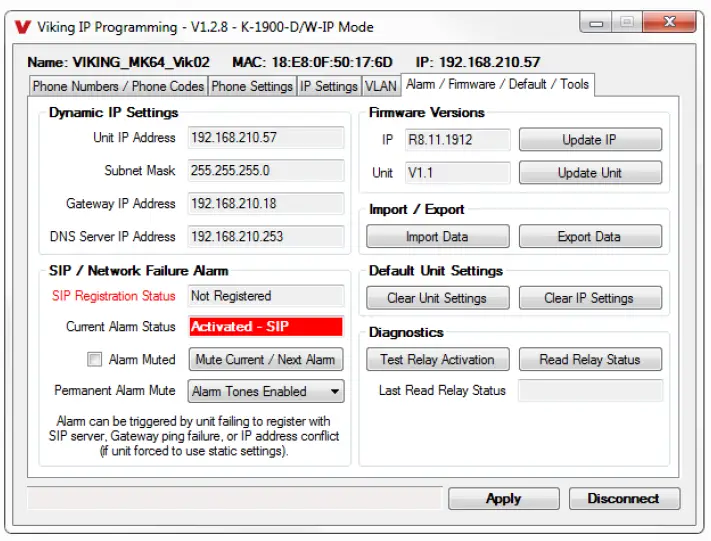Click the Firmware Versions heading
Viewport: 711px width, 541px height.
click(427, 112)
